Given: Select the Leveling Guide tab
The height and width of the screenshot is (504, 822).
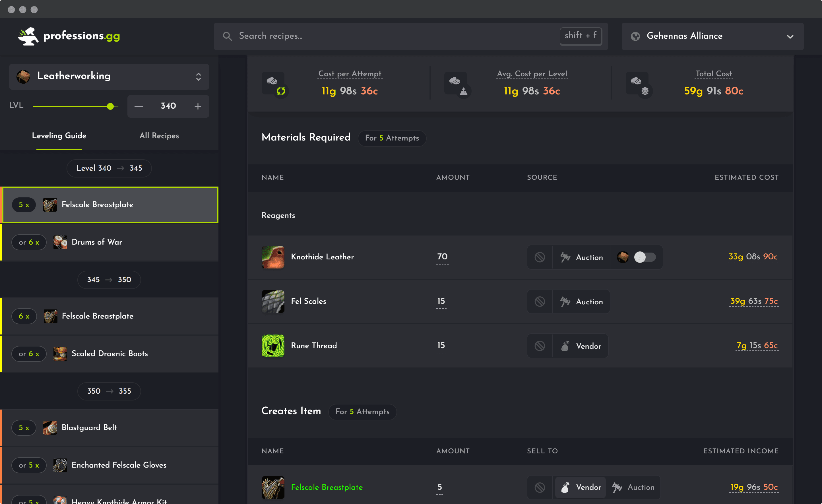Looking at the screenshot, I should point(59,136).
